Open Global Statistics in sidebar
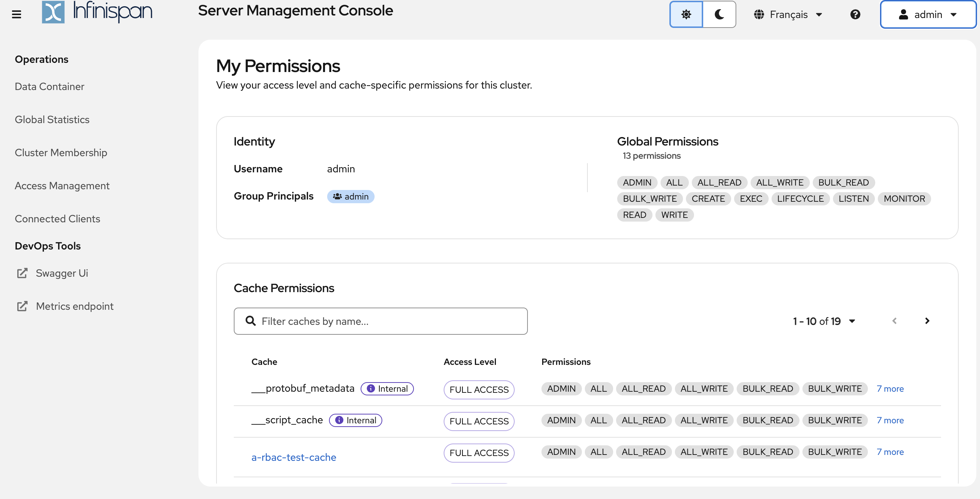The image size is (980, 499). [x=52, y=119]
